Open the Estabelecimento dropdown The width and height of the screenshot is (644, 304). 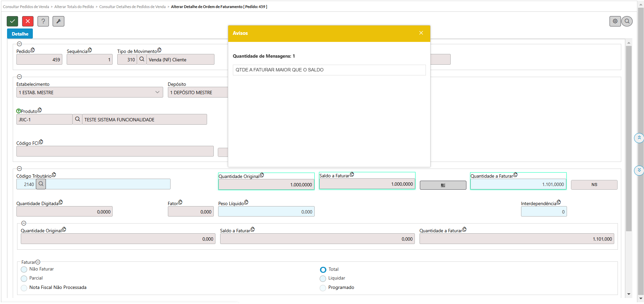click(x=157, y=92)
